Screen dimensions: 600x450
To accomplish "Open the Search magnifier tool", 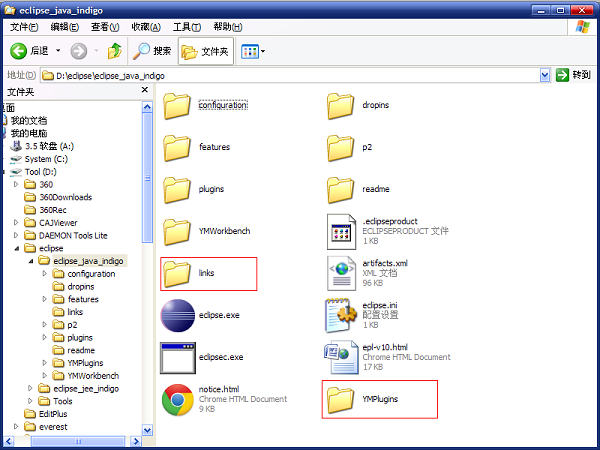I will pyautogui.click(x=152, y=51).
